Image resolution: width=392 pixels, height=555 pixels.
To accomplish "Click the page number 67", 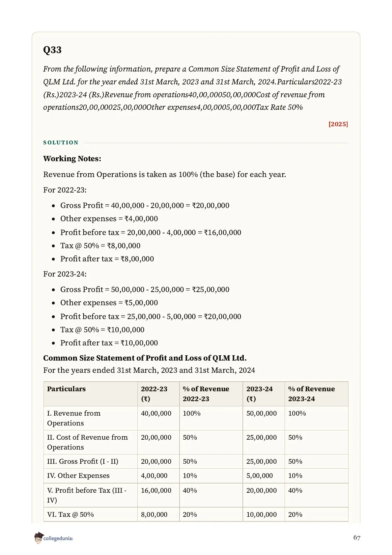I will (357, 538).
